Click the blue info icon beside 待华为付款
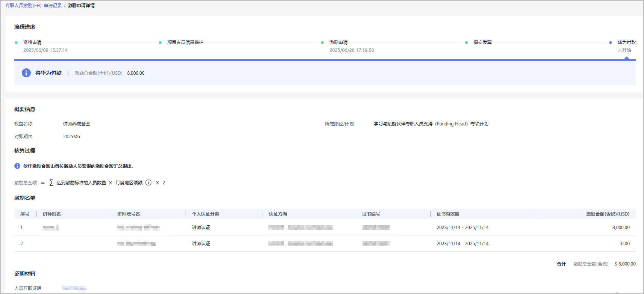644x294 pixels. [x=26, y=73]
